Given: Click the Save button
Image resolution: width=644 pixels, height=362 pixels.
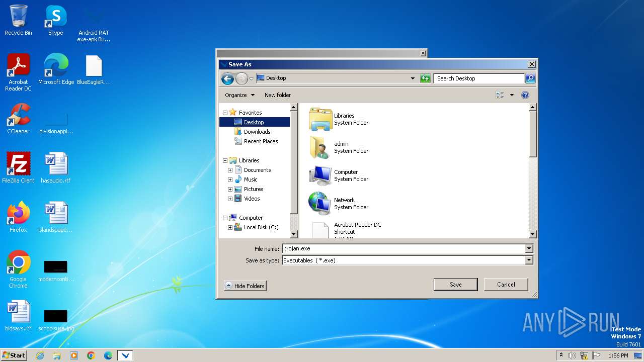Looking at the screenshot, I should point(455,285).
